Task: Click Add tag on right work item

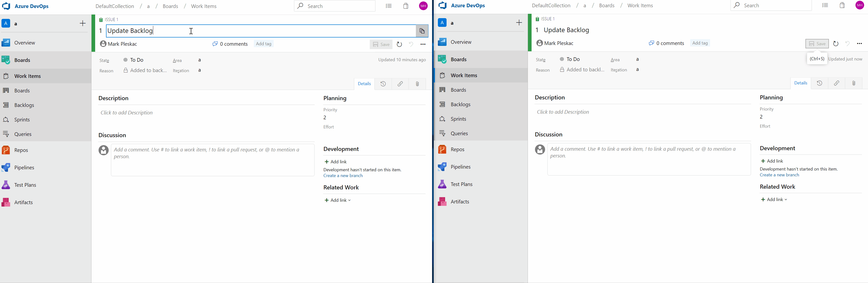Action: point(700,43)
